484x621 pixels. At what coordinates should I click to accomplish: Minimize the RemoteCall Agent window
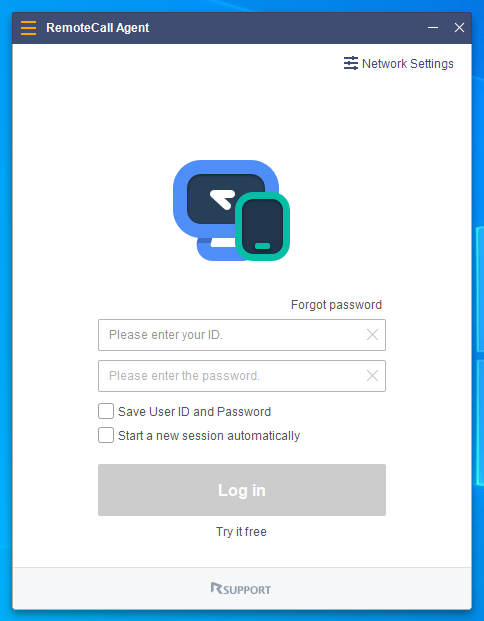click(433, 28)
